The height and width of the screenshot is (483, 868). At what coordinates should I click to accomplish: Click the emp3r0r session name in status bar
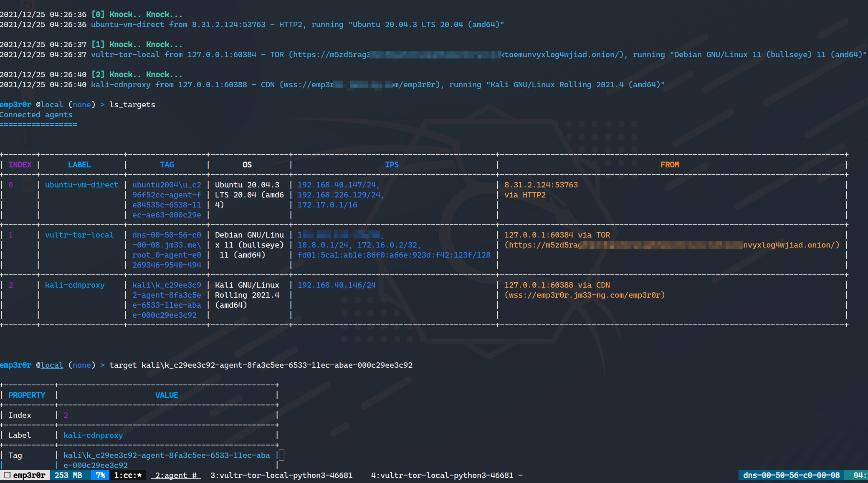tap(28, 475)
